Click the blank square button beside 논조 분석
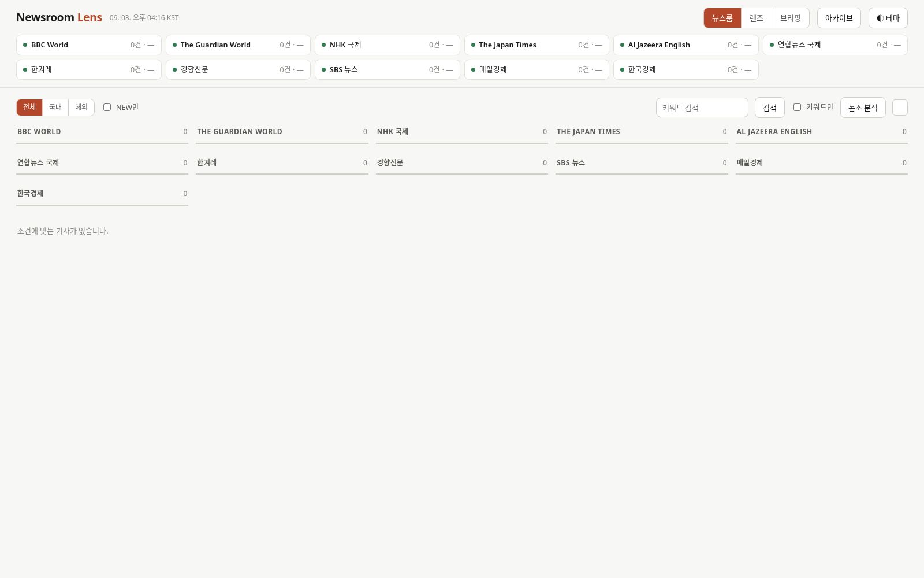Viewport: 924px width, 578px height. click(x=900, y=108)
